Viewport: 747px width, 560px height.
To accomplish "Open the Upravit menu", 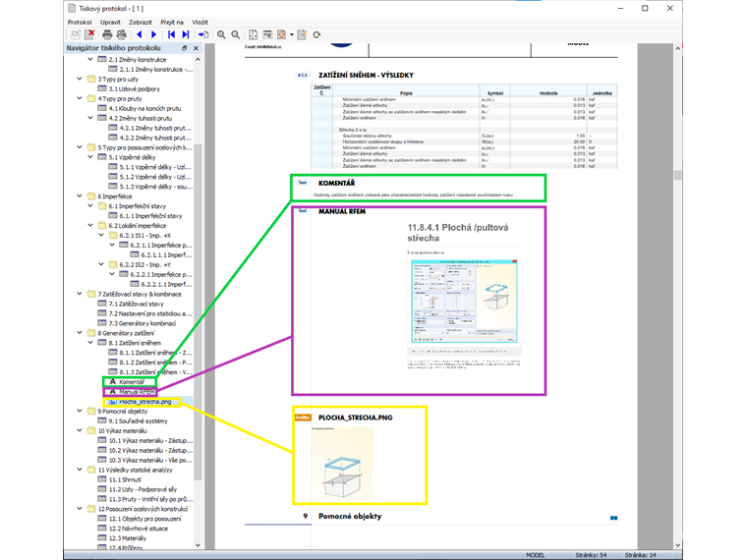I will point(110,22).
